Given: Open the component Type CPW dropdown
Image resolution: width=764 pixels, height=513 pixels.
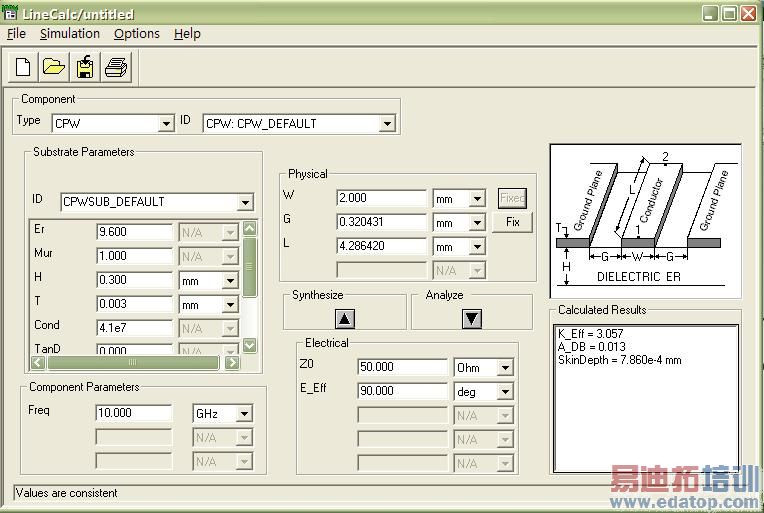Looking at the screenshot, I should pyautogui.click(x=166, y=124).
